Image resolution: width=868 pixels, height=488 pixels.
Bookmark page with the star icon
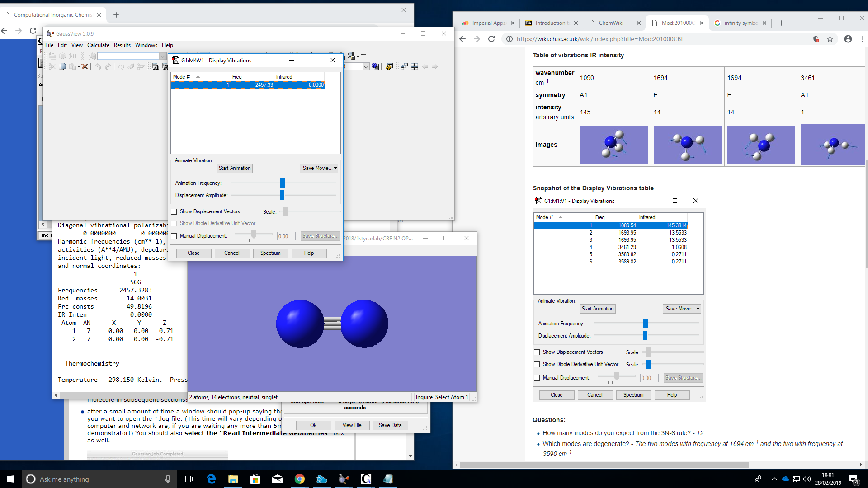pos(830,39)
